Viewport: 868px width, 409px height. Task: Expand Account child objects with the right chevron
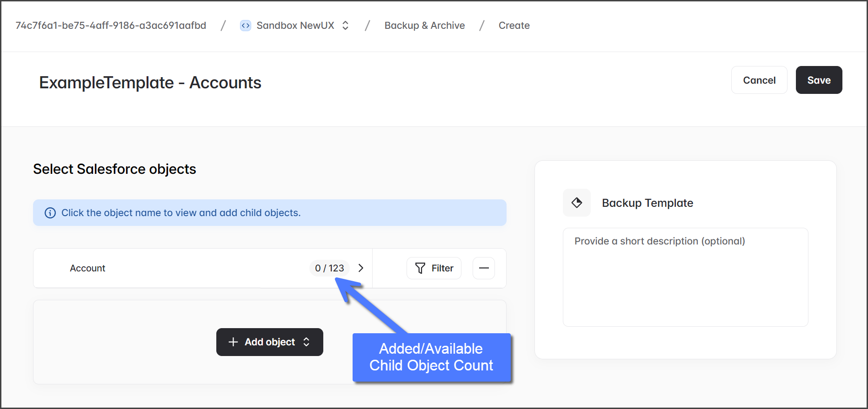pyautogui.click(x=361, y=268)
